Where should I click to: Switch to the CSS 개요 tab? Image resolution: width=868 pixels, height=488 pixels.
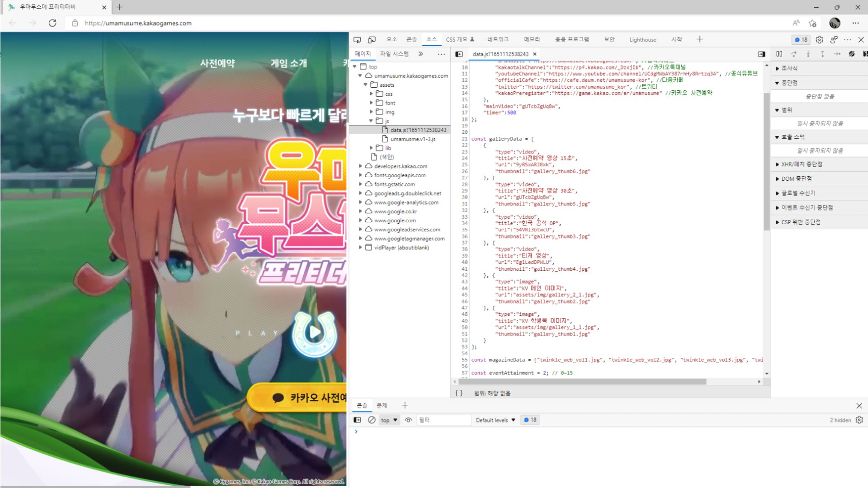(x=460, y=39)
